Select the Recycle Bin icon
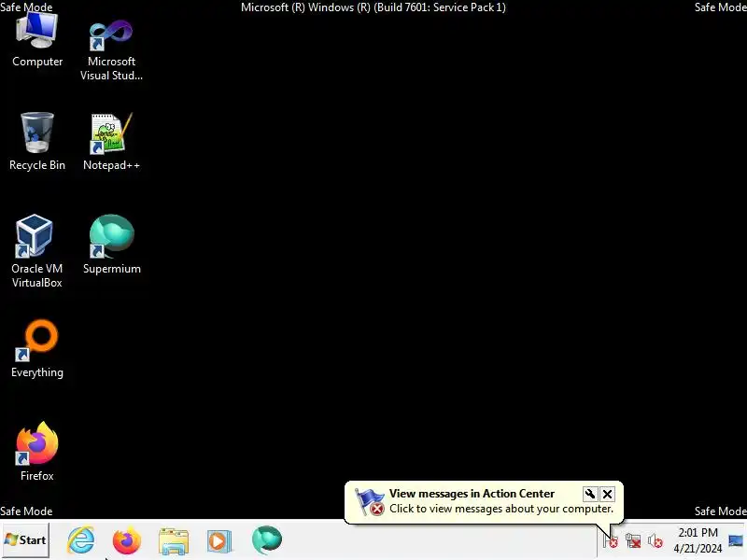Viewport: 747px width, 560px height. [37, 141]
